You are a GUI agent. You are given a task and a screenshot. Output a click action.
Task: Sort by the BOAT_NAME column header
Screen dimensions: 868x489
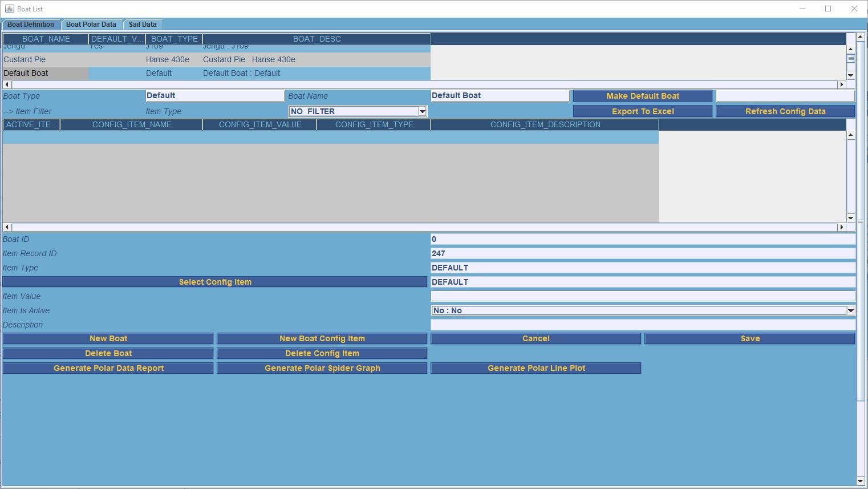click(x=46, y=39)
